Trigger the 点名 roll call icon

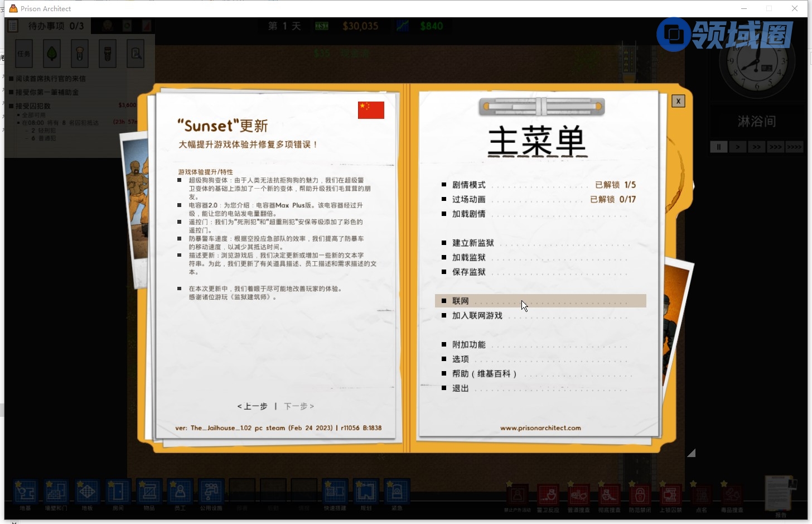(701, 494)
